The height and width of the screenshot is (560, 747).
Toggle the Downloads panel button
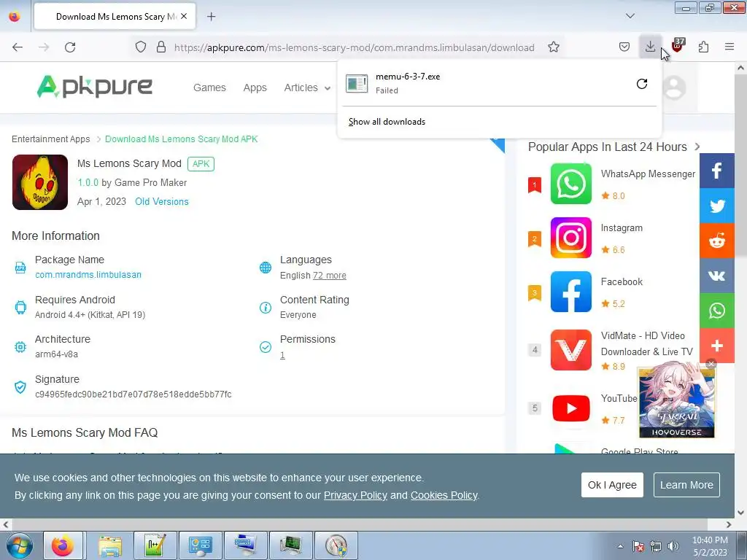(x=650, y=47)
